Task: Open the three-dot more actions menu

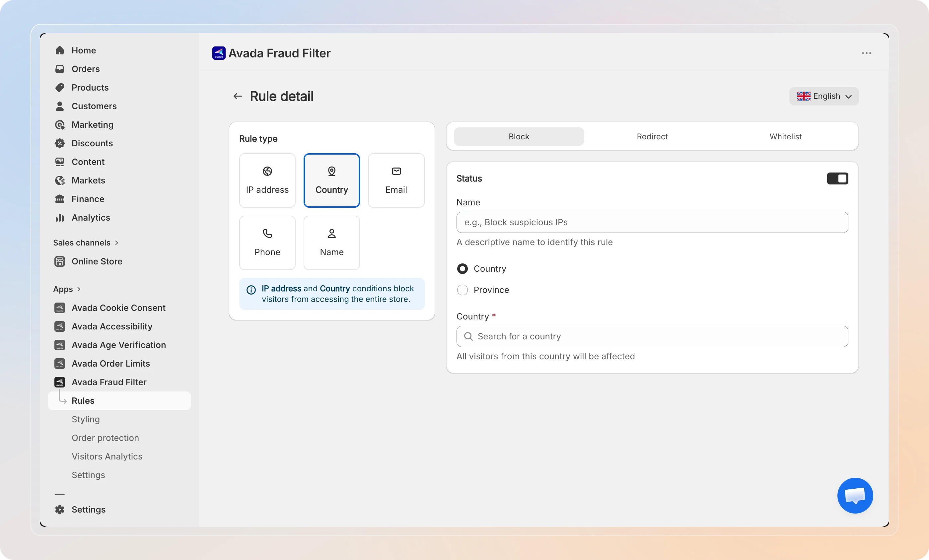Action: point(866,53)
